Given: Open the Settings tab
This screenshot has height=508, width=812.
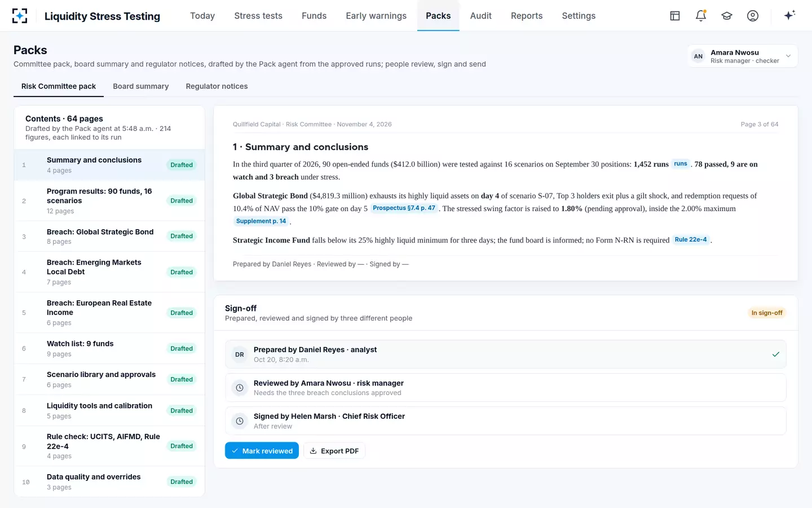Looking at the screenshot, I should (x=579, y=16).
